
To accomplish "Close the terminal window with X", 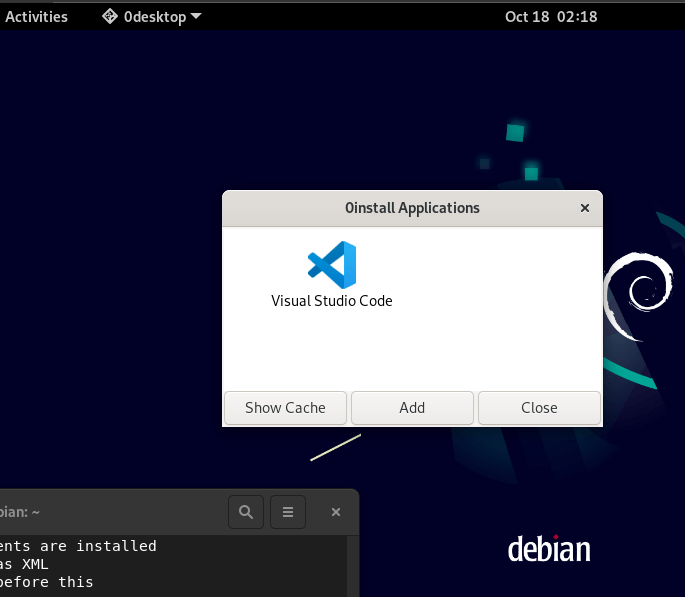I will (x=336, y=512).
